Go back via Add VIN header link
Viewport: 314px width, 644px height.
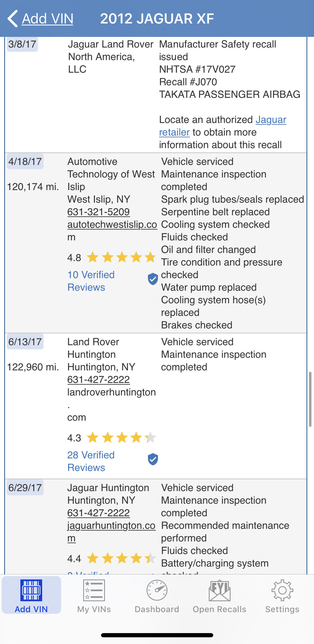click(47, 19)
